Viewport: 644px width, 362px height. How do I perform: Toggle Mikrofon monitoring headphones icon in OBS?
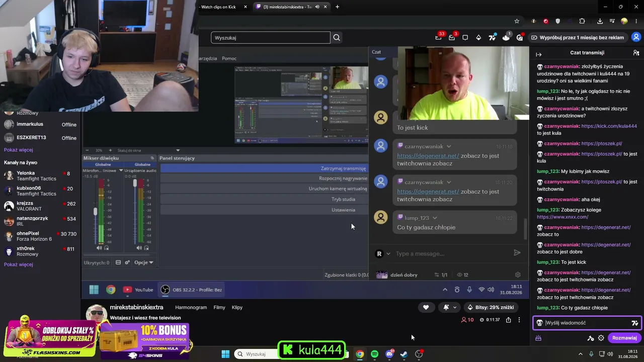(x=106, y=248)
